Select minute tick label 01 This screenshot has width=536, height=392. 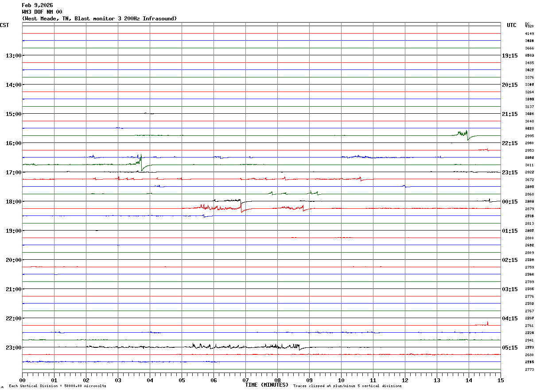point(54,380)
